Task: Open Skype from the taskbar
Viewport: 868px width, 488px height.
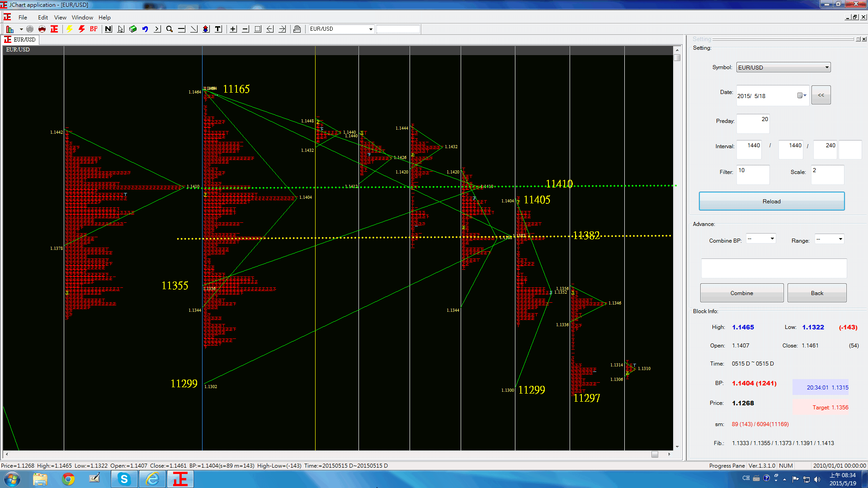Action: (124, 479)
